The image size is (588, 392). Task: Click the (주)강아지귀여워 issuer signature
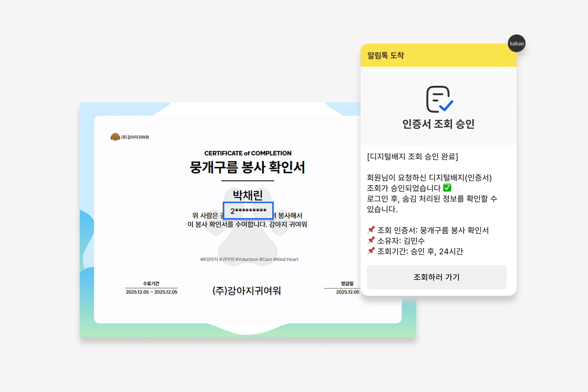click(247, 290)
